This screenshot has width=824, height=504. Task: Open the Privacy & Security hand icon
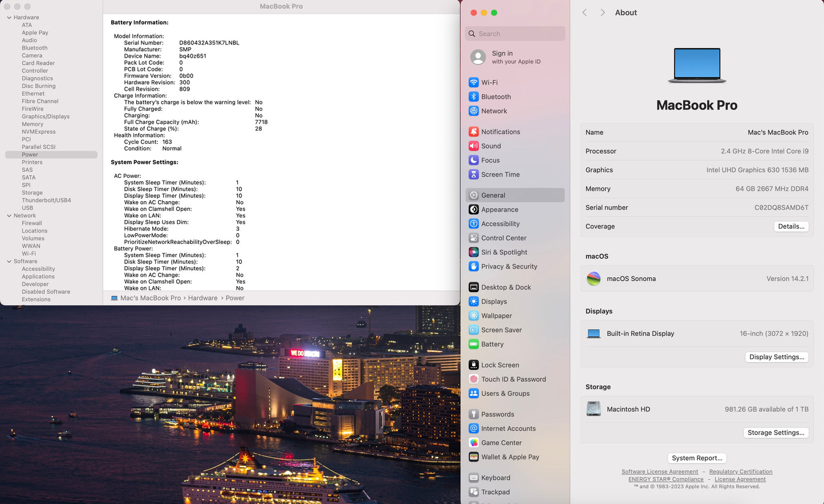click(x=473, y=266)
